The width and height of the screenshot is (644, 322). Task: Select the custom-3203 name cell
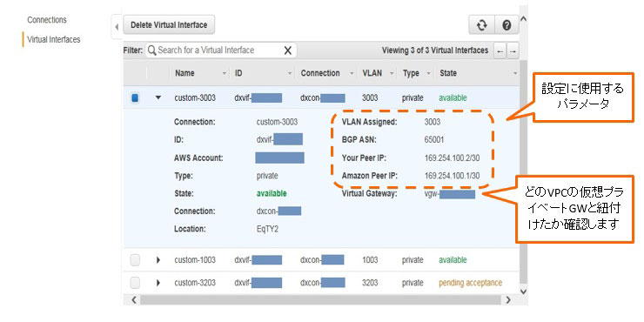point(195,283)
